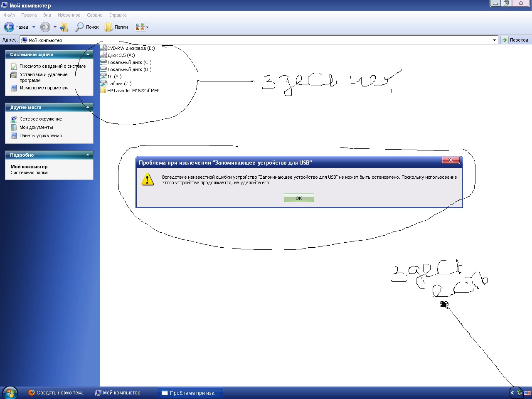Open the Панель управления link
The image size is (532, 399).
(41, 135)
